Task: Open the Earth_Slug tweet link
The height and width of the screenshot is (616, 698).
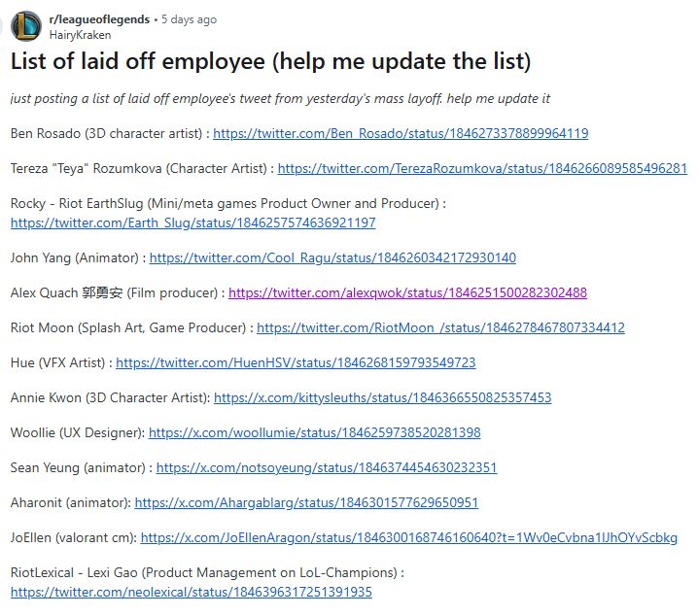Action: [x=192, y=222]
